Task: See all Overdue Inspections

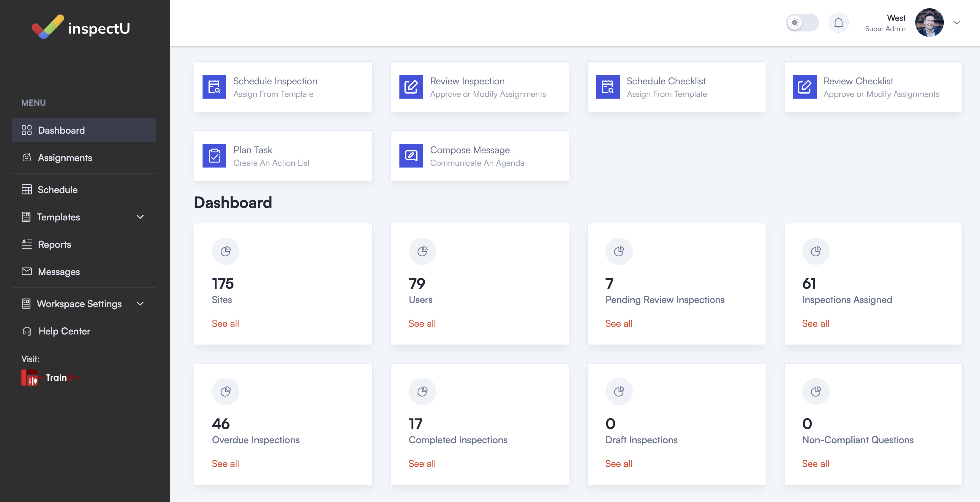Action: 225,464
